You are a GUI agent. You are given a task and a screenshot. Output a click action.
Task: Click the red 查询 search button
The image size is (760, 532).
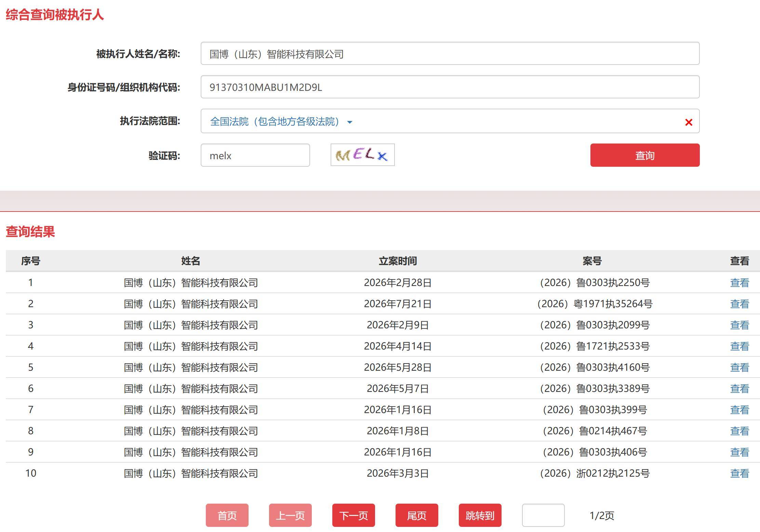[645, 155]
